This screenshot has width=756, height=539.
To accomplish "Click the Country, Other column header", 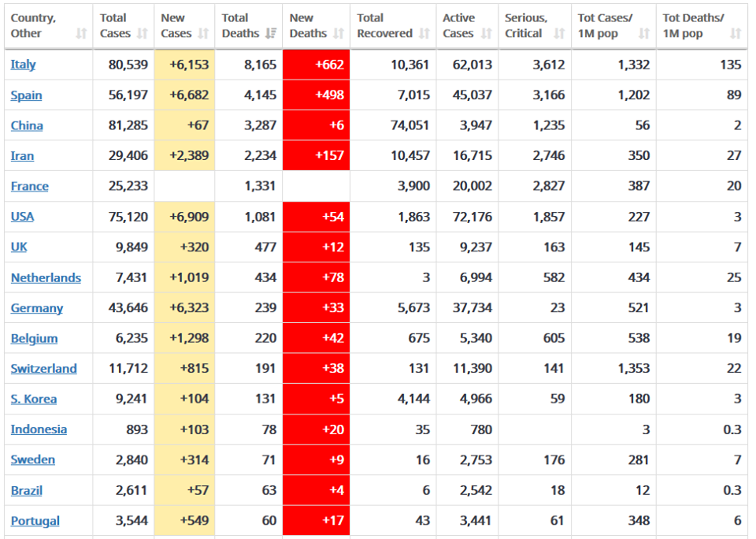I will (49, 26).
